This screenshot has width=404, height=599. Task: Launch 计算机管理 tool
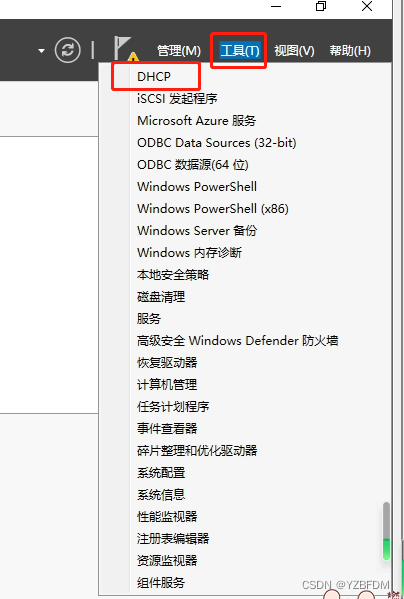(167, 385)
